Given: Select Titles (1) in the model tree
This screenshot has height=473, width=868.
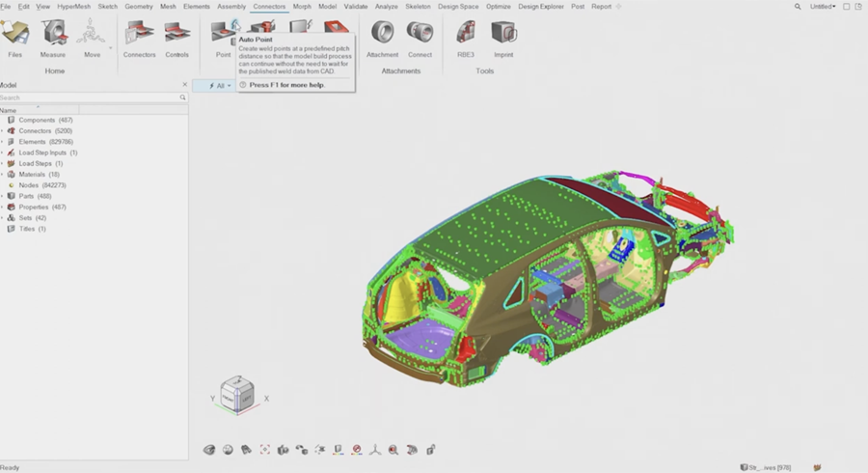Looking at the screenshot, I should (32, 229).
